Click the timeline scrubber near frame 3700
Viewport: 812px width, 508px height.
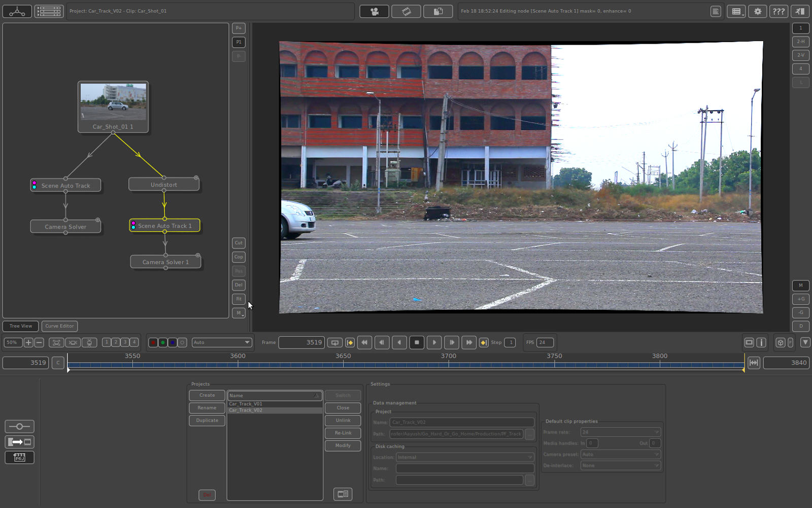pos(449,363)
